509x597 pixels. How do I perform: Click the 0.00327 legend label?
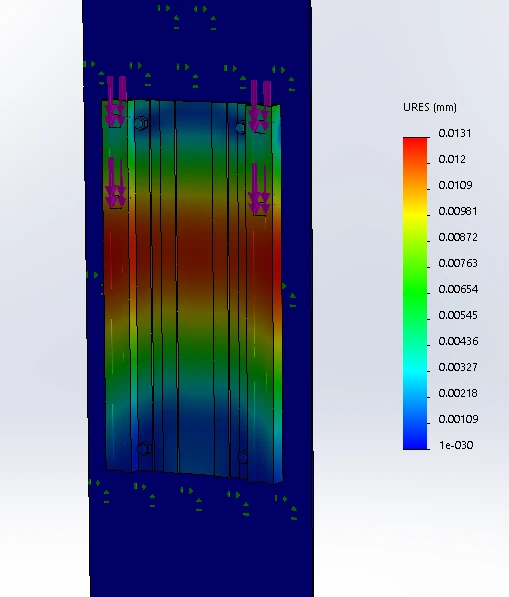tap(458, 367)
